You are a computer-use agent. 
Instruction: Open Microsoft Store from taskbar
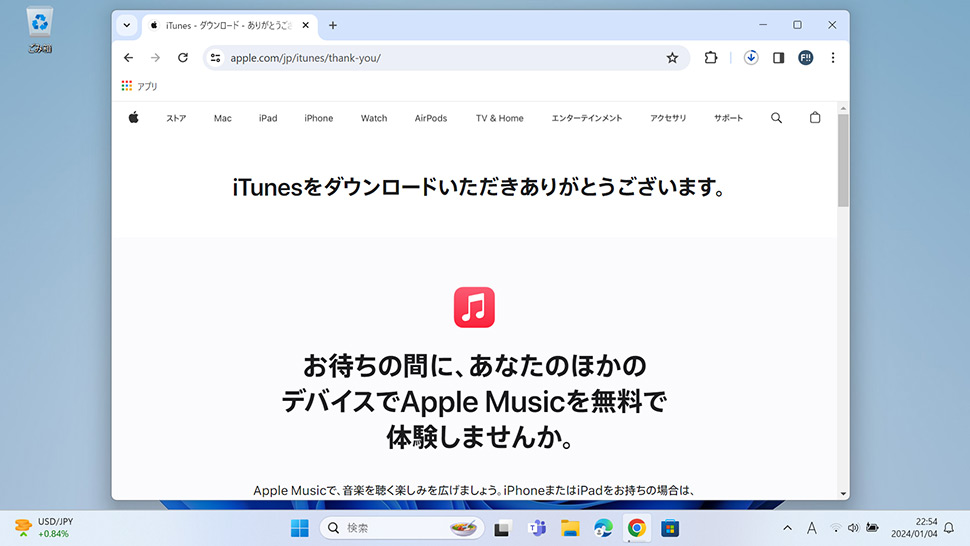pyautogui.click(x=670, y=528)
